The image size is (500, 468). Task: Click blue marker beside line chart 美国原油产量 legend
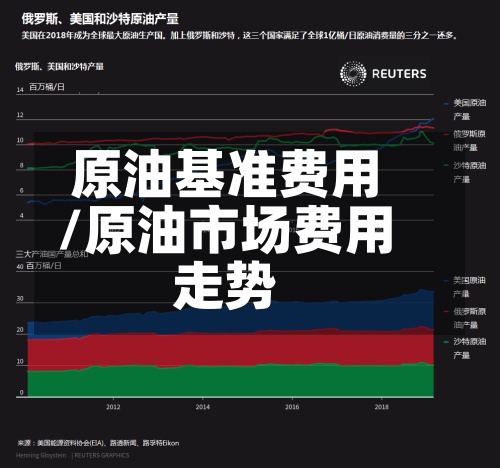pyautogui.click(x=446, y=104)
